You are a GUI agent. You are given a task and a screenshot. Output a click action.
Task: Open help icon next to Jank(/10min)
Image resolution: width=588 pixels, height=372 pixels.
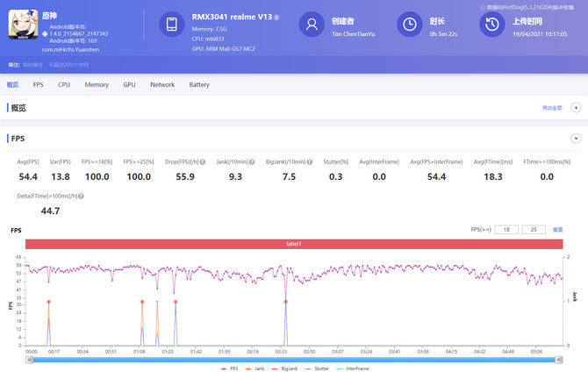(x=252, y=162)
